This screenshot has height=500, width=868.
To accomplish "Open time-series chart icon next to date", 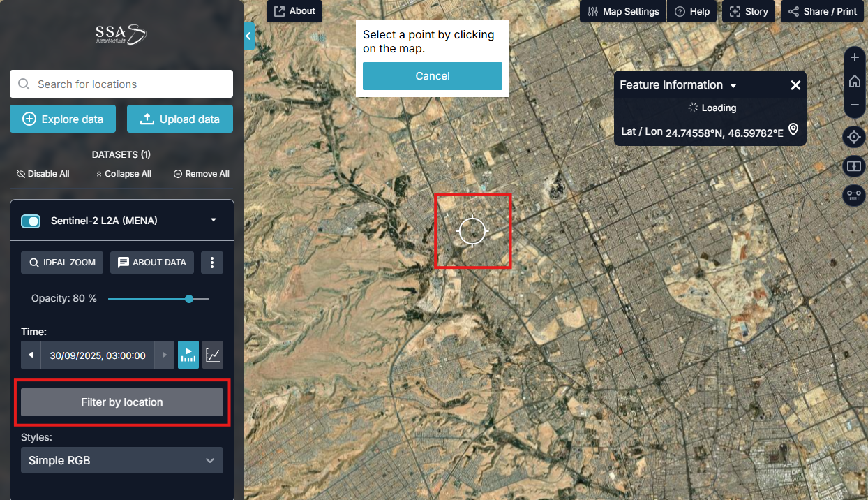I will coord(213,355).
